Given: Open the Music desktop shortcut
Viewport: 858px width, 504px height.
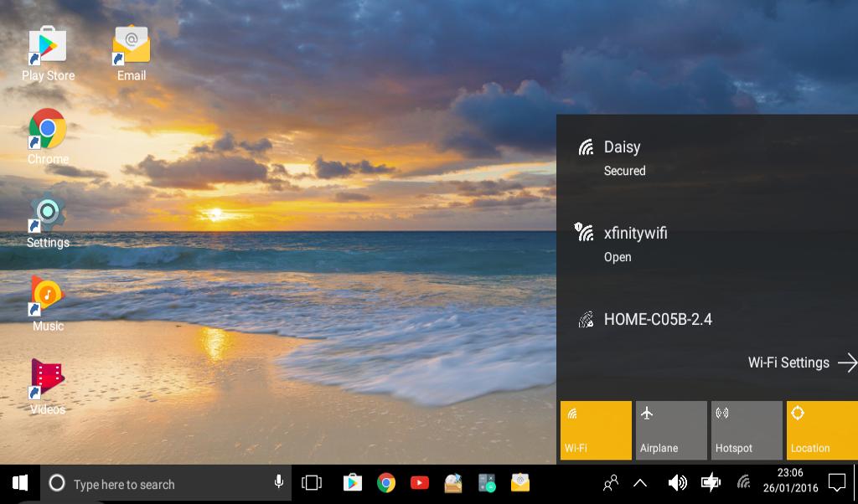Looking at the screenshot, I should [x=48, y=303].
